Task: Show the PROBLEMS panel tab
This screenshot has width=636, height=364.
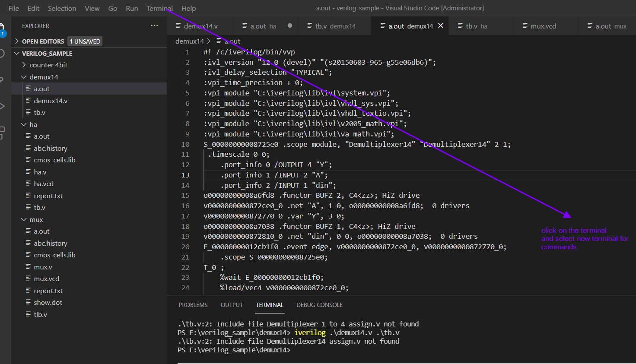Action: (x=193, y=305)
